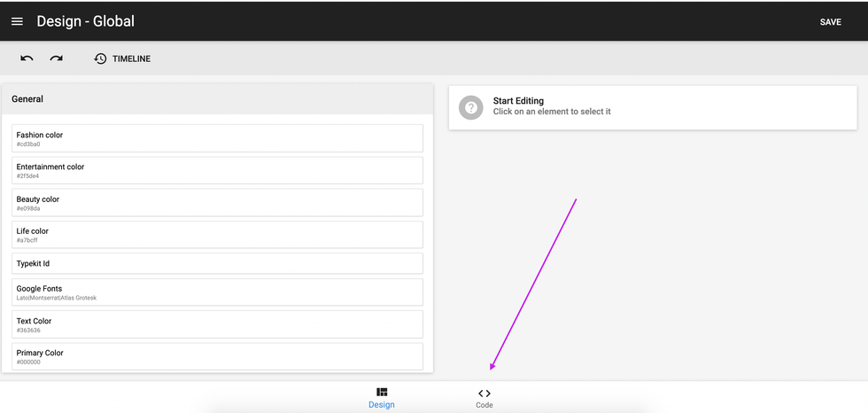The height and width of the screenshot is (413, 868).
Task: Click the question mark help icon
Action: [470, 107]
